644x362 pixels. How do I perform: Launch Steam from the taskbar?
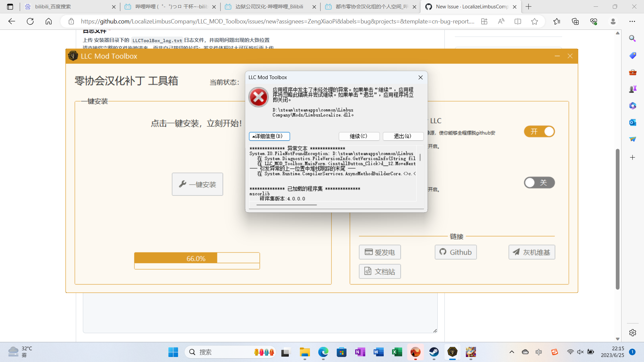(434, 352)
